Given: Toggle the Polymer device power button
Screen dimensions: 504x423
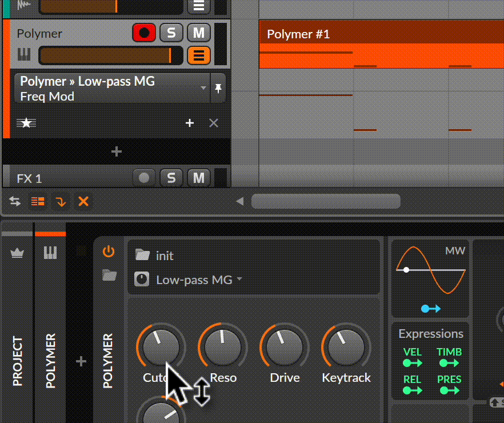Looking at the screenshot, I should [x=109, y=252].
